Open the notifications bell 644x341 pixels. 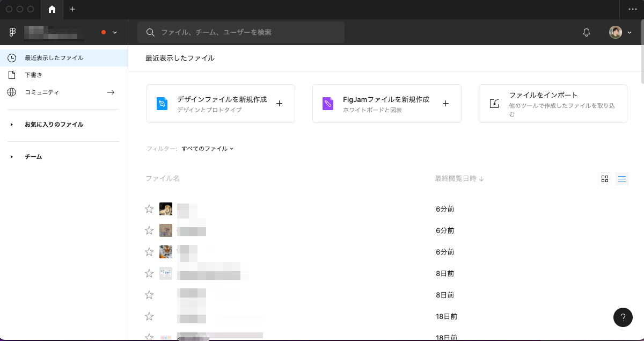pos(586,32)
